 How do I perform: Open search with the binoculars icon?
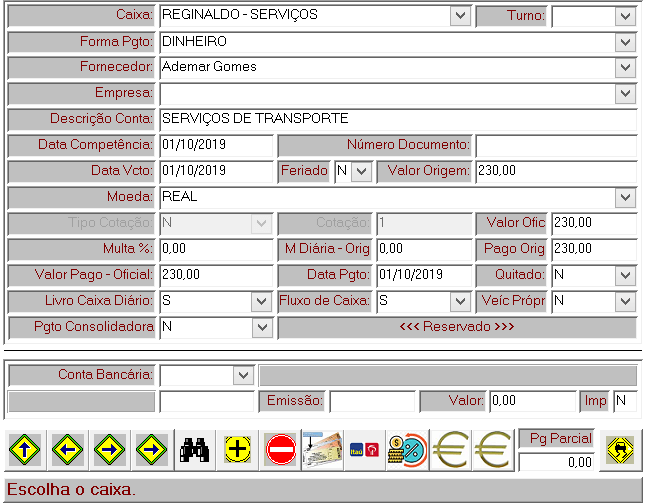[x=195, y=450]
